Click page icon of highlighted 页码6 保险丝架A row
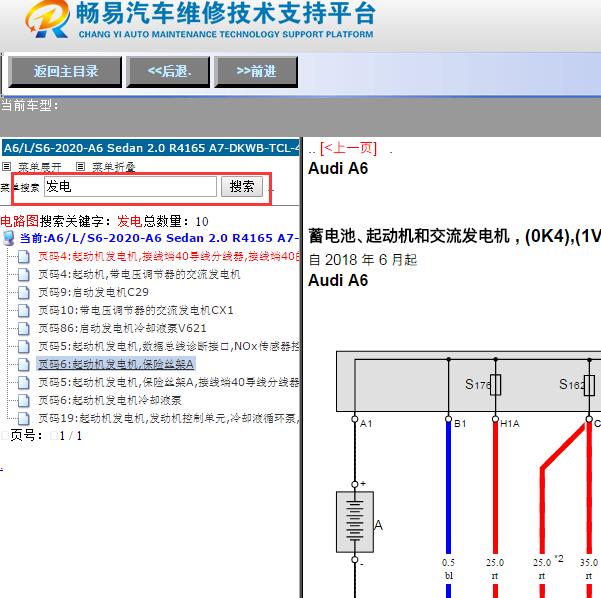The width and height of the screenshot is (601, 598). (x=24, y=364)
